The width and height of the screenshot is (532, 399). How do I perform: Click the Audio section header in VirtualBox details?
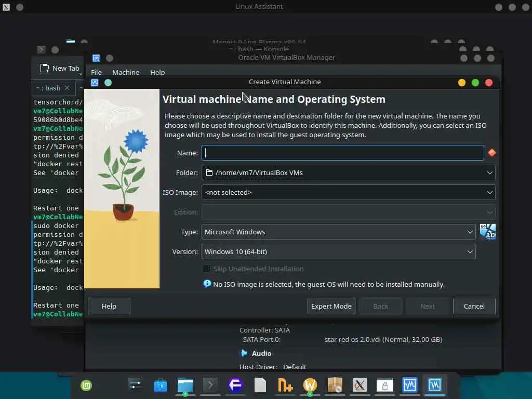pos(262,353)
